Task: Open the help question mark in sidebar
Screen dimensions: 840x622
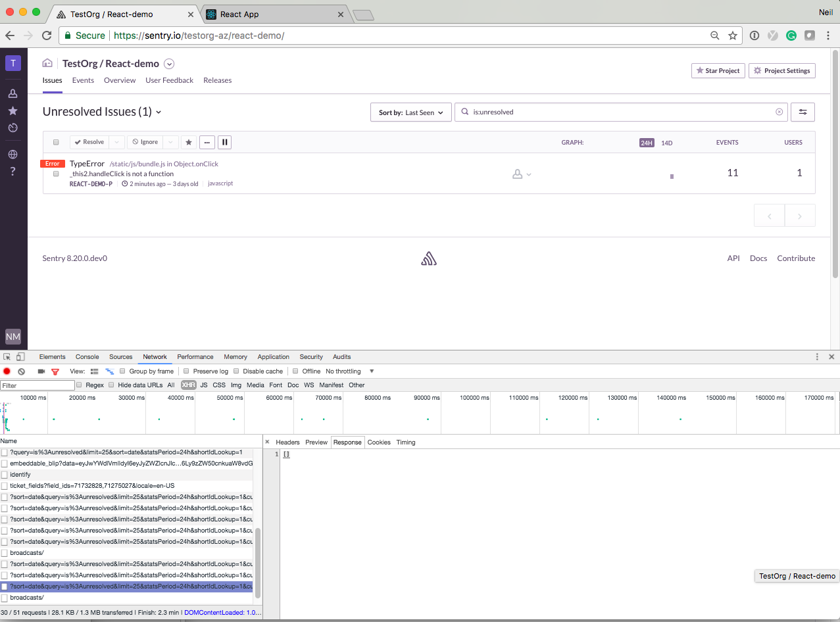Action: (x=12, y=172)
